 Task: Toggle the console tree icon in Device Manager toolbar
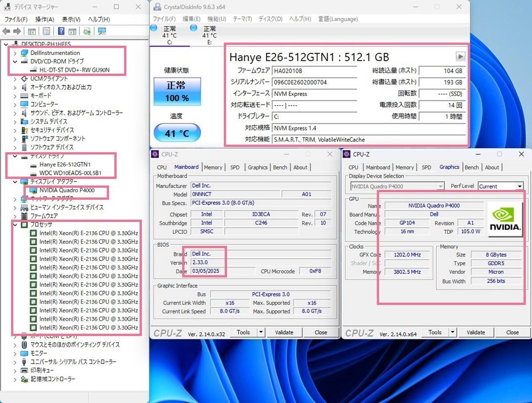coord(32,31)
